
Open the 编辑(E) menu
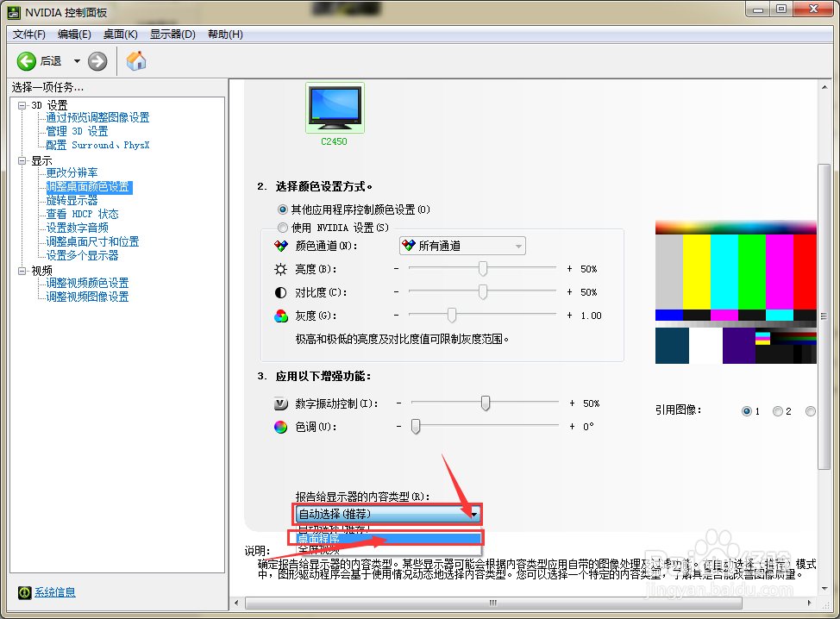point(74,34)
